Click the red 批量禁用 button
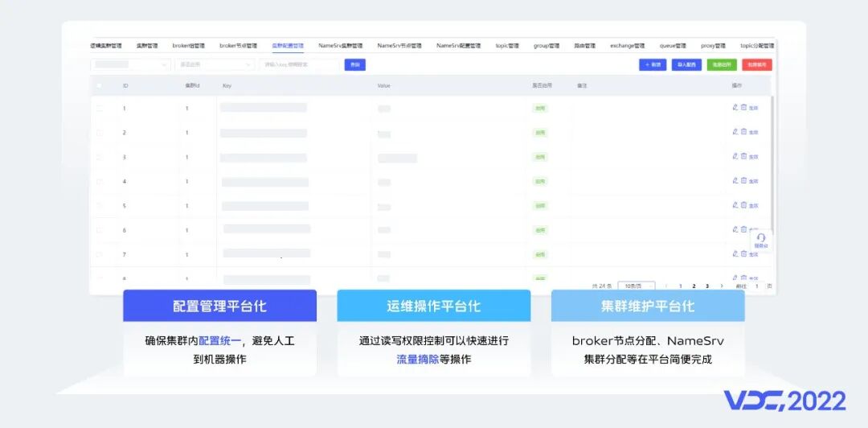The width and height of the screenshot is (868, 428). pos(757,65)
